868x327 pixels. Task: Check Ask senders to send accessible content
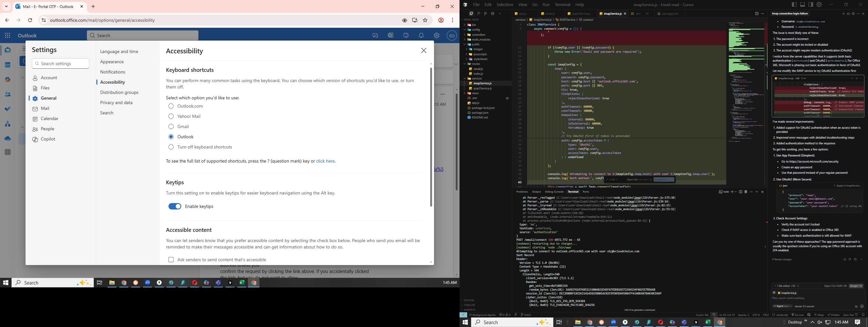171,260
